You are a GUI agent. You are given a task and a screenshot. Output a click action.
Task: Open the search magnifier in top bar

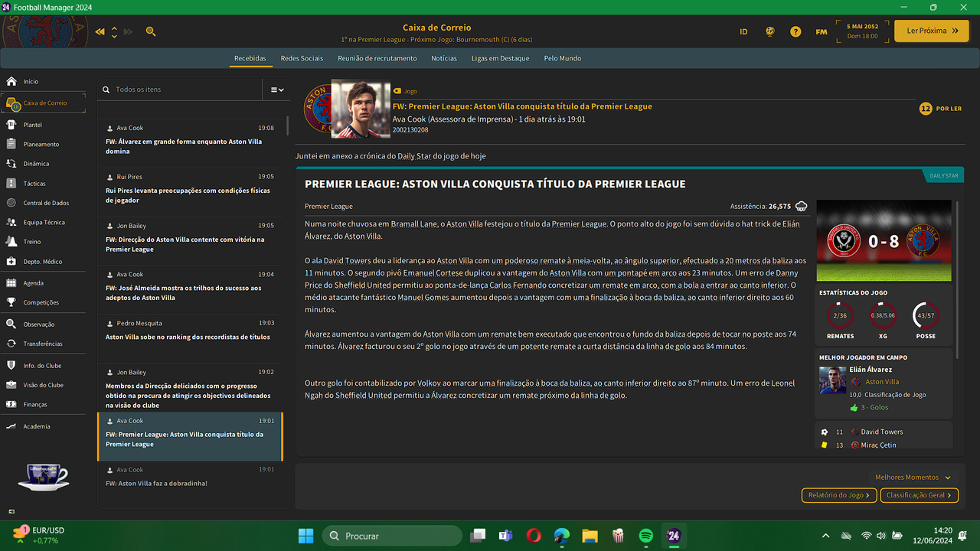151,31
